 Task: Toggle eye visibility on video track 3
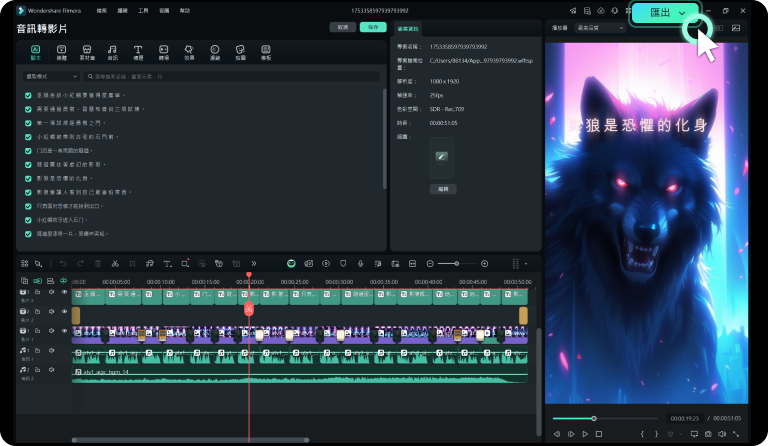click(64, 292)
